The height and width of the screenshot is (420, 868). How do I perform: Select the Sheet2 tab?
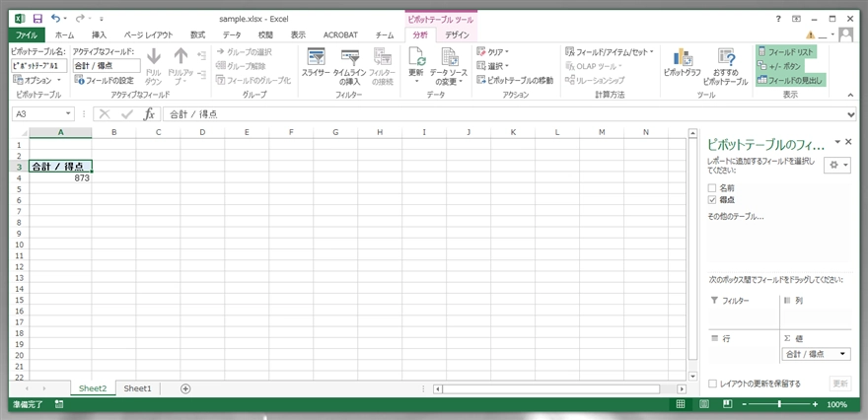point(93,388)
